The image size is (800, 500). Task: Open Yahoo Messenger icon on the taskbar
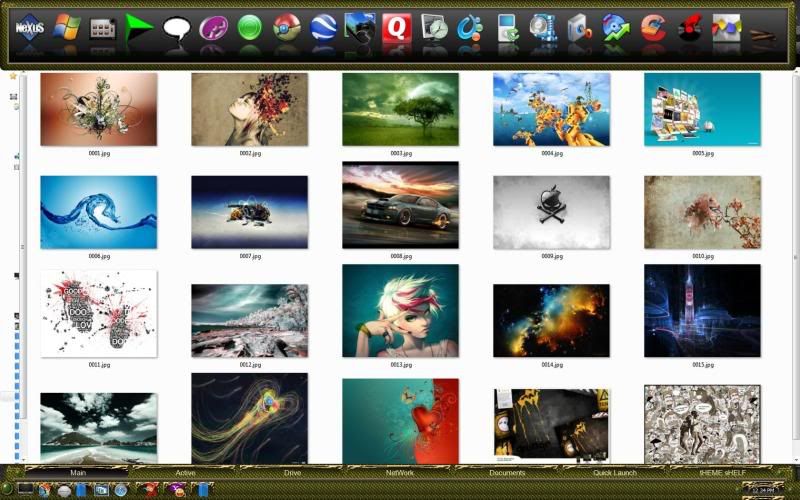pyautogui.click(x=177, y=490)
